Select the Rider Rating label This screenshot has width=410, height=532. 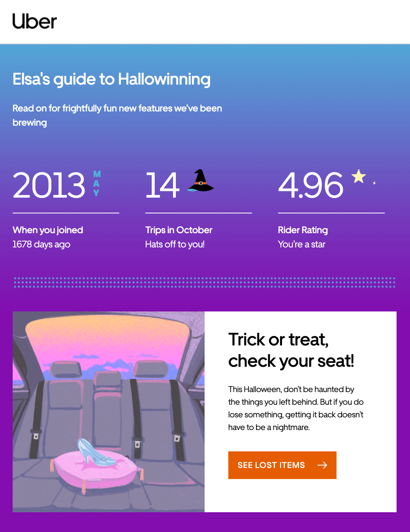303,230
